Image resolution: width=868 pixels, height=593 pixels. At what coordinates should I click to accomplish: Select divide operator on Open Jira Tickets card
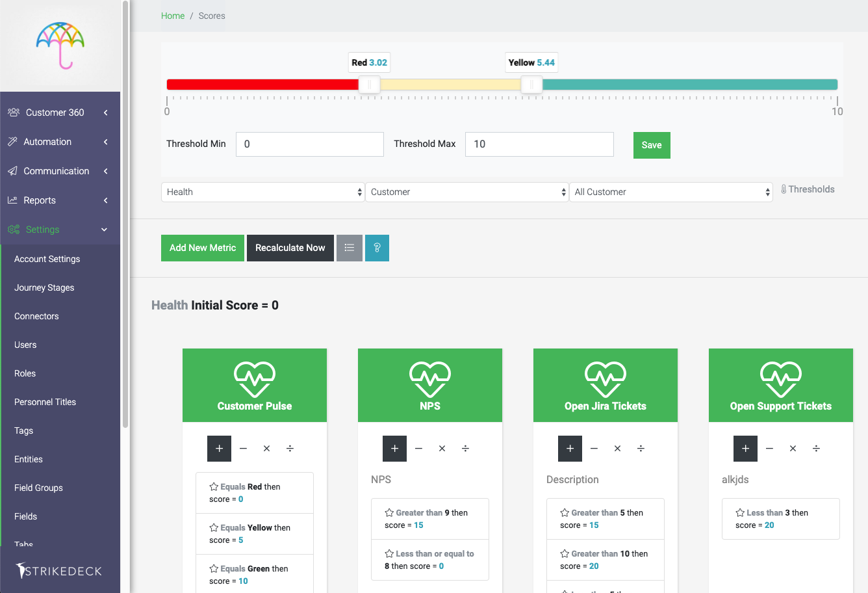(641, 449)
